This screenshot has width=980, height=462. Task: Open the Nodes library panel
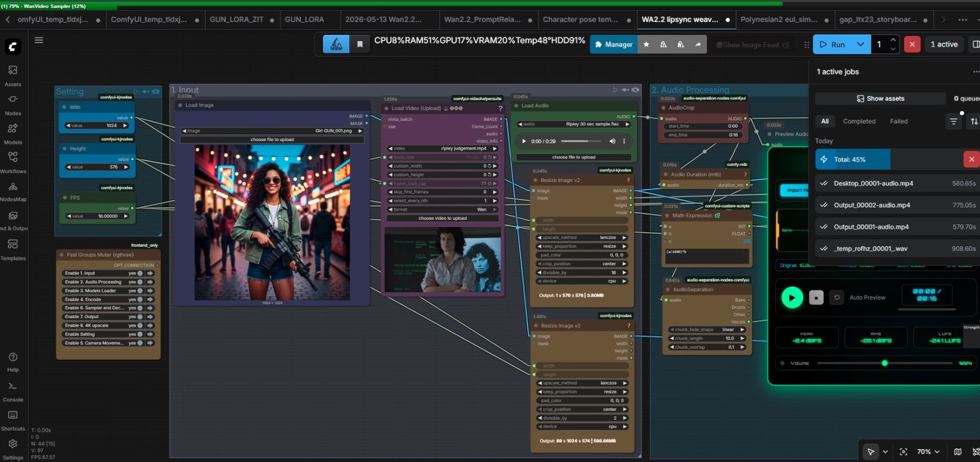13,104
